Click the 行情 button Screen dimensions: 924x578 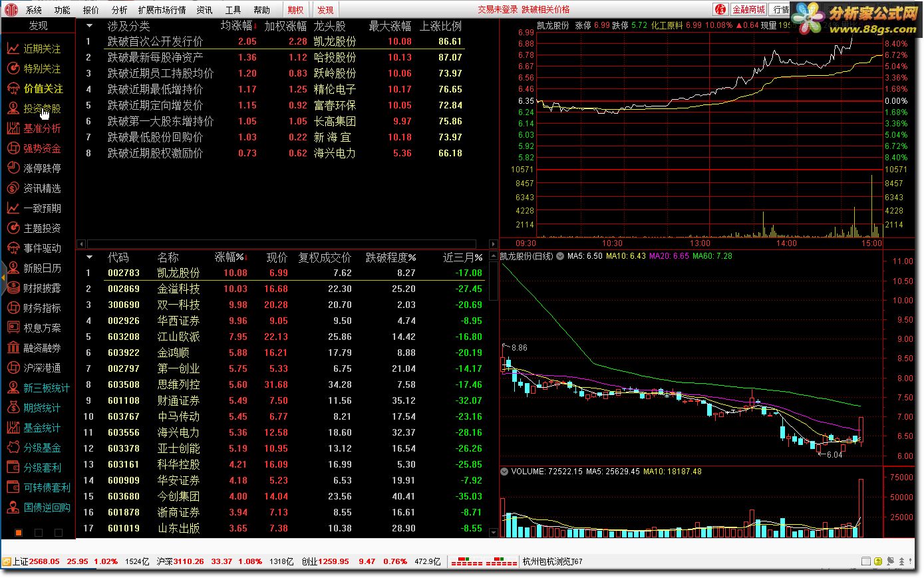coord(780,9)
